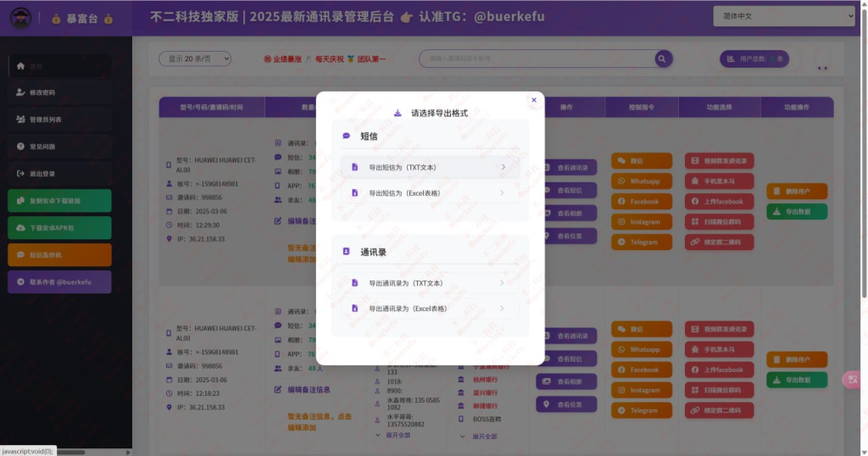Click the 用户总数 user count badge
Screen dimensions: 868x456
(754, 58)
